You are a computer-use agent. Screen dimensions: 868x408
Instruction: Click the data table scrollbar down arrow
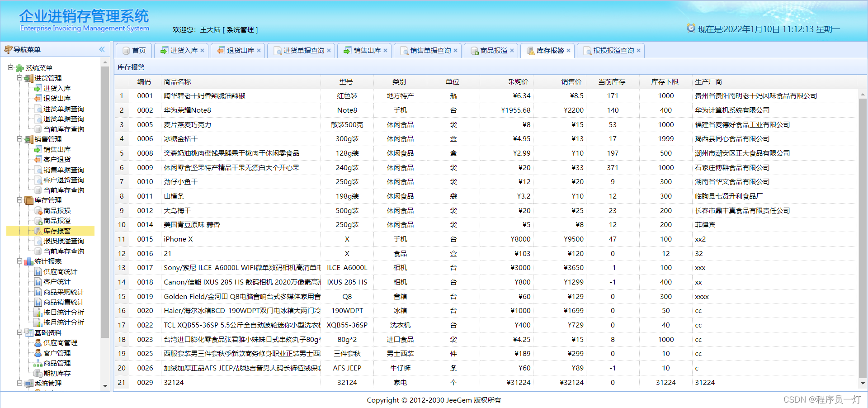coord(863,383)
